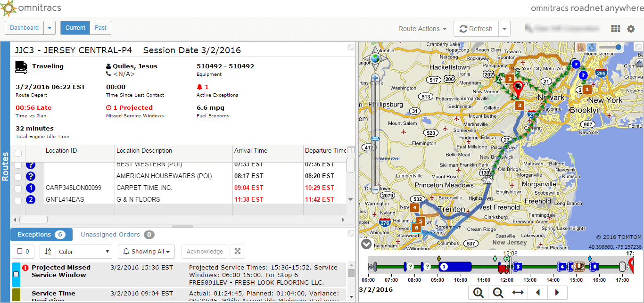
Task: Open the apps grid in the top bar
Action: tap(616, 29)
